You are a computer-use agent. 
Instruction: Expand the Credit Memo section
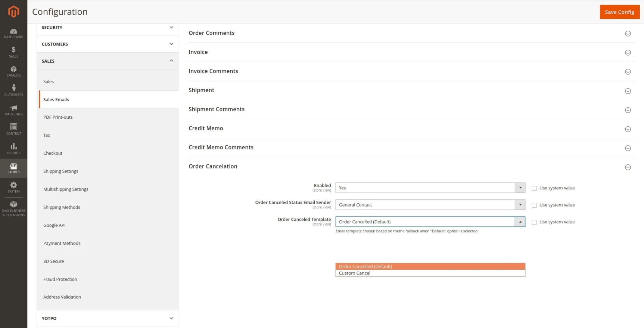coord(628,129)
